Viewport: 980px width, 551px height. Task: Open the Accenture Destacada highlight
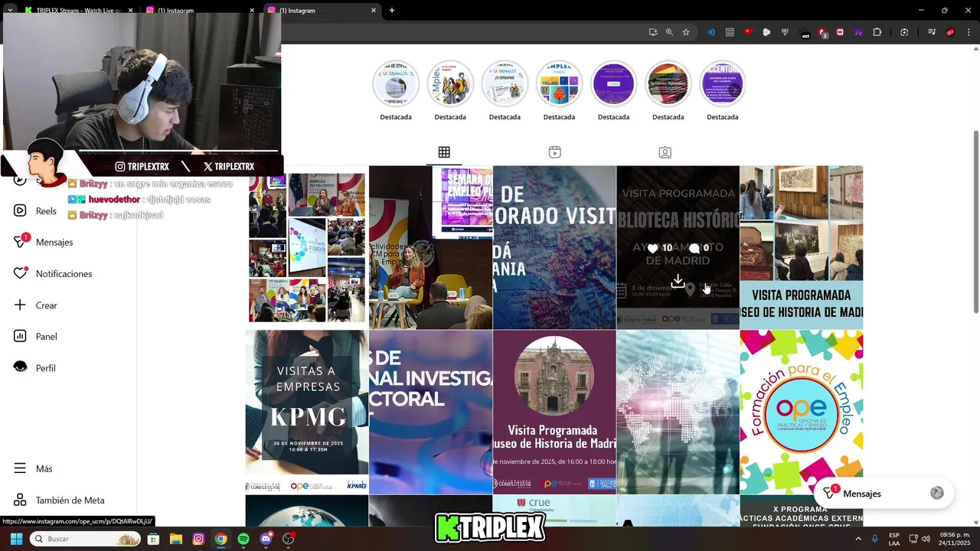tap(723, 83)
